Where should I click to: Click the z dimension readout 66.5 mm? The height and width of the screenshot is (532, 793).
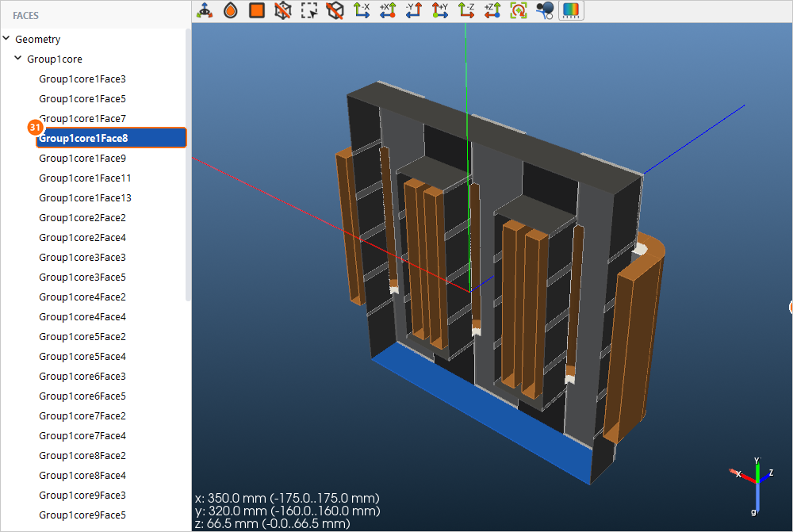(272, 523)
